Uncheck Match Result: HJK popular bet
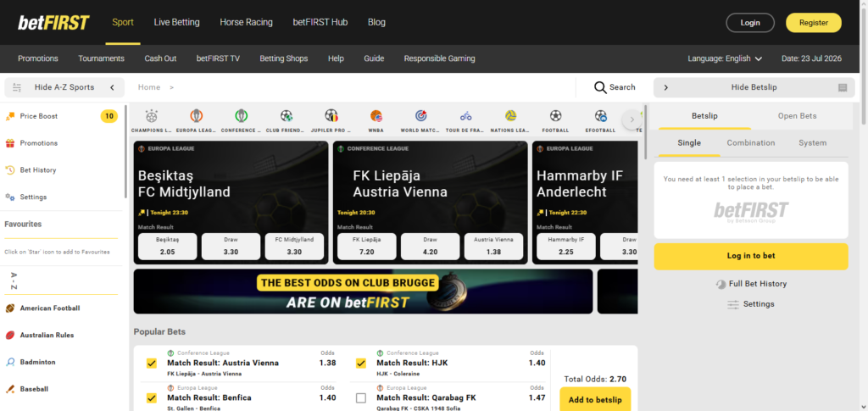This screenshot has width=868, height=411. pos(361,364)
